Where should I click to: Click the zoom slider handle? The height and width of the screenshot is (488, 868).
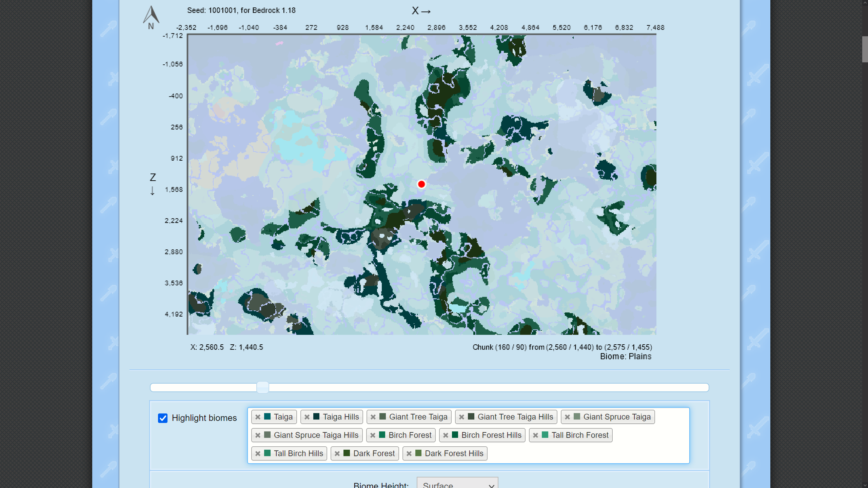(x=262, y=387)
